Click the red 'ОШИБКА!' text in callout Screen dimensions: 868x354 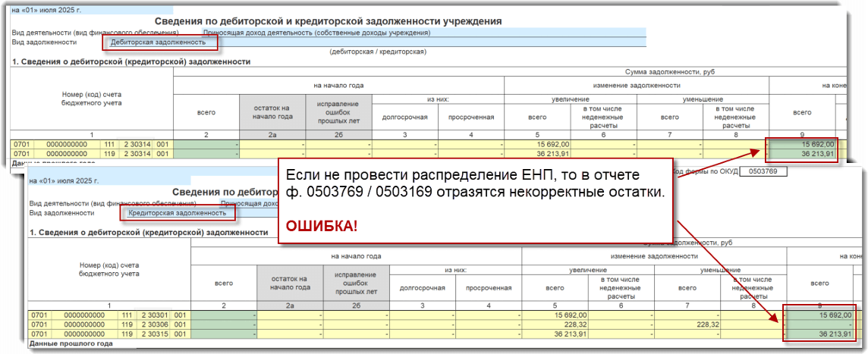point(322,225)
